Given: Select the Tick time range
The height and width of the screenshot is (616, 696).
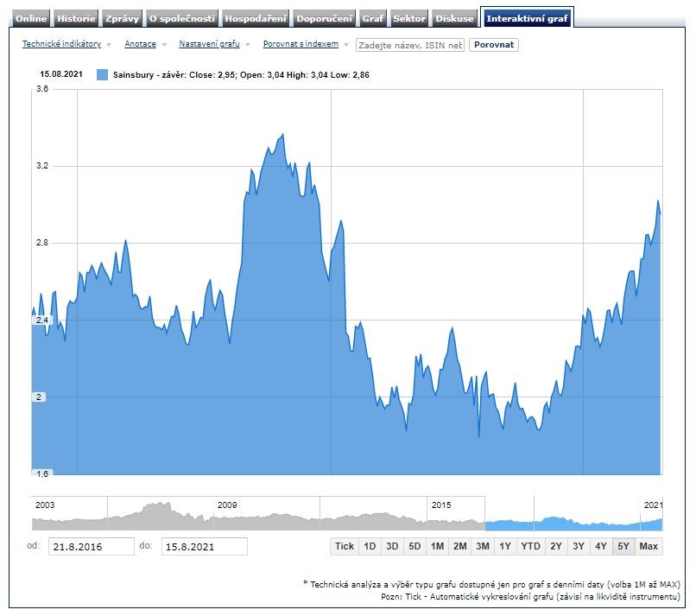Looking at the screenshot, I should (344, 546).
